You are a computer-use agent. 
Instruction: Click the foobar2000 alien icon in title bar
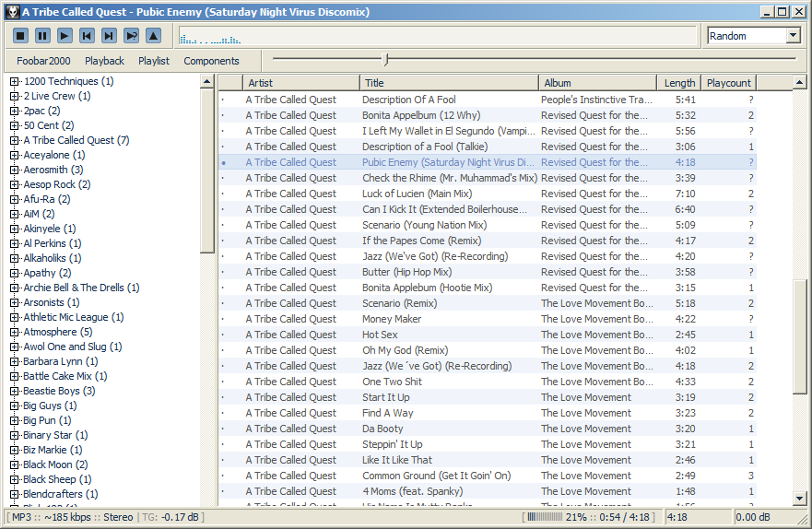point(11,12)
